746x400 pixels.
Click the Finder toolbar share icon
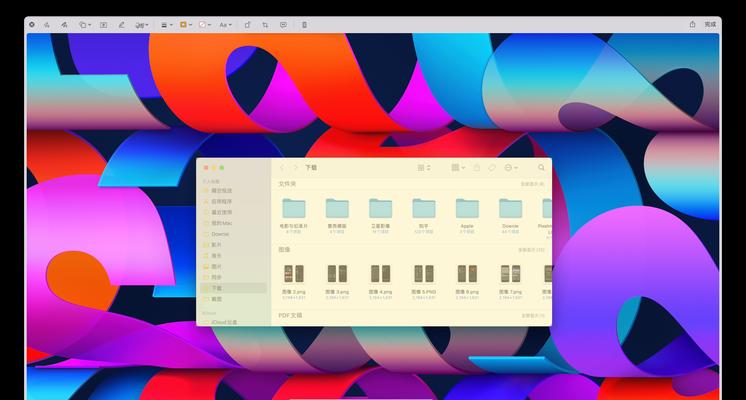[x=477, y=168]
